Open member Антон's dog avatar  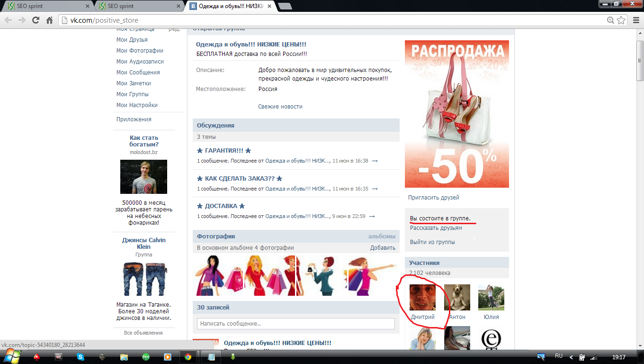click(x=457, y=298)
